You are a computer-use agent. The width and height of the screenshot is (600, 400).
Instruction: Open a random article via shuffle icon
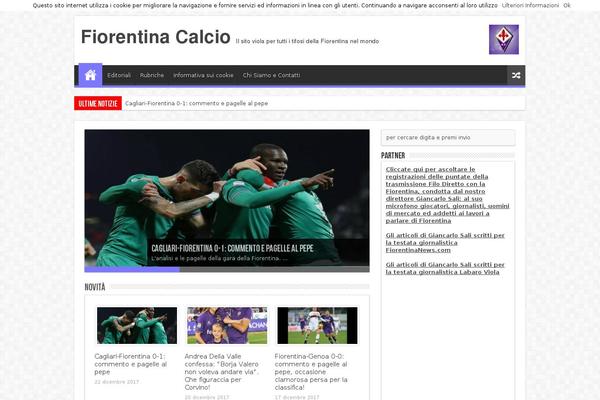[516, 75]
